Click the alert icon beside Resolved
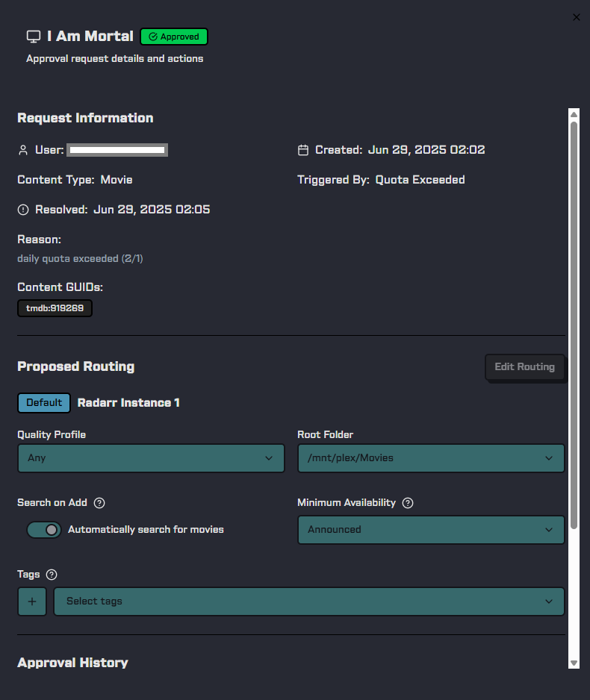The height and width of the screenshot is (700, 590). click(23, 210)
